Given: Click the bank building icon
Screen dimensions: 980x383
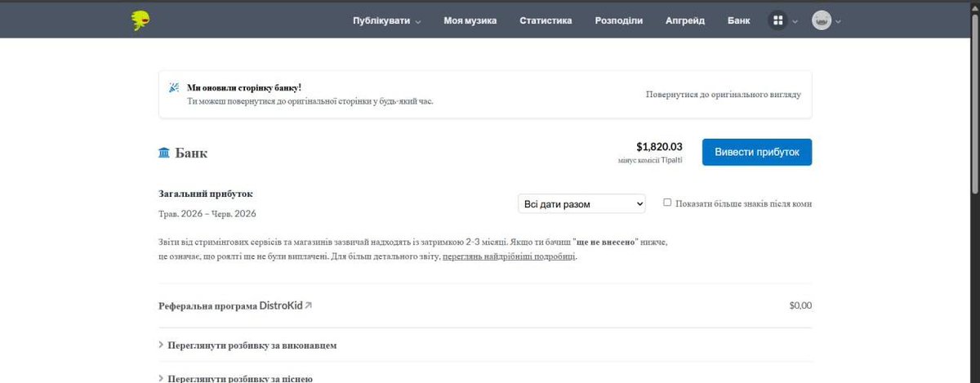Looking at the screenshot, I should point(164,153).
